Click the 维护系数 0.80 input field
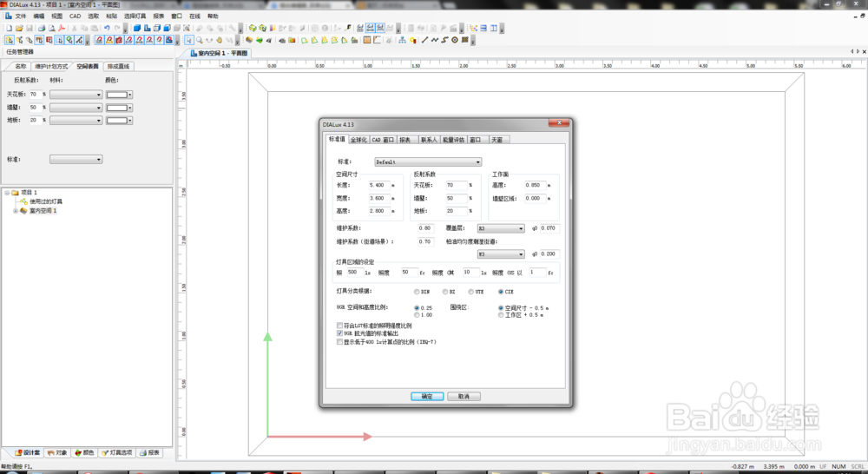Screen dimensions: 868x474 [425, 228]
